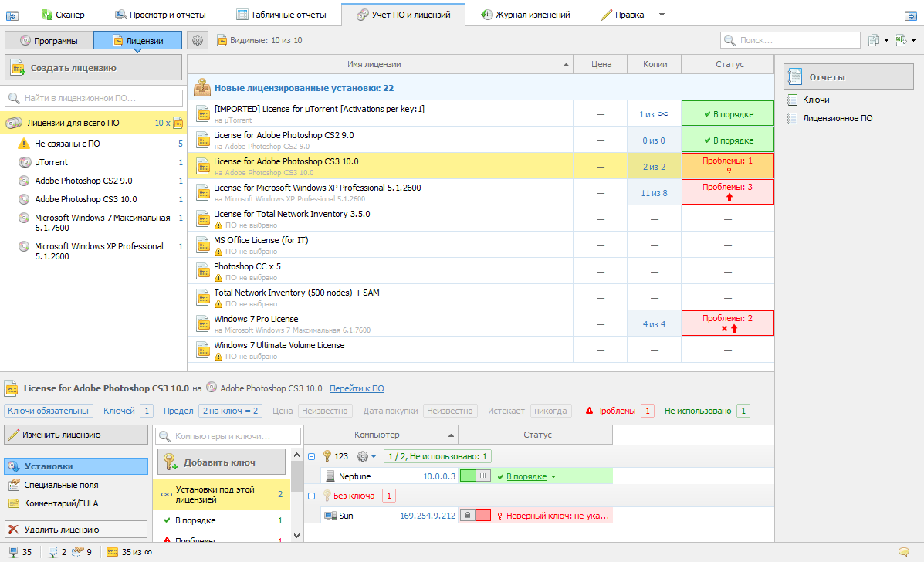Screen dimensions: 924x562
Task: Focus the 'Найти в лицензионном ПО…' search box
Action: 93,98
